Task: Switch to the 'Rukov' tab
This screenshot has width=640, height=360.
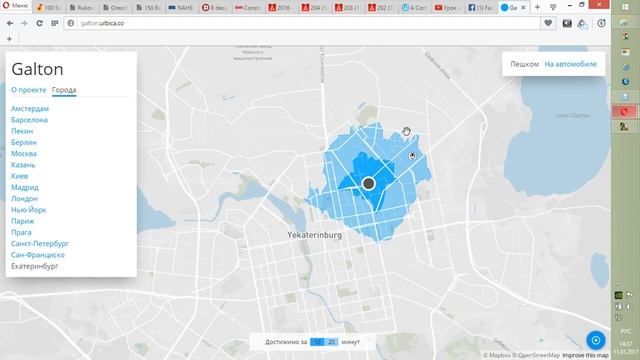Action: [82, 7]
